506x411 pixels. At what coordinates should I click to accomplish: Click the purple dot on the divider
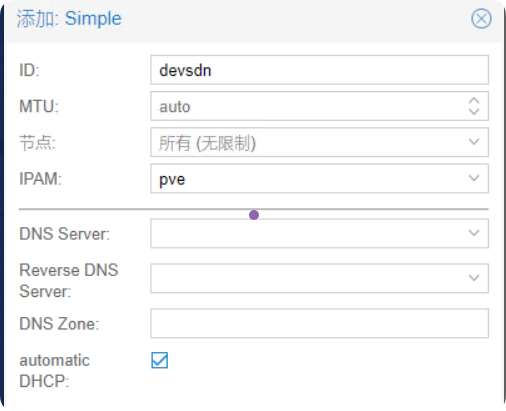coord(254,215)
